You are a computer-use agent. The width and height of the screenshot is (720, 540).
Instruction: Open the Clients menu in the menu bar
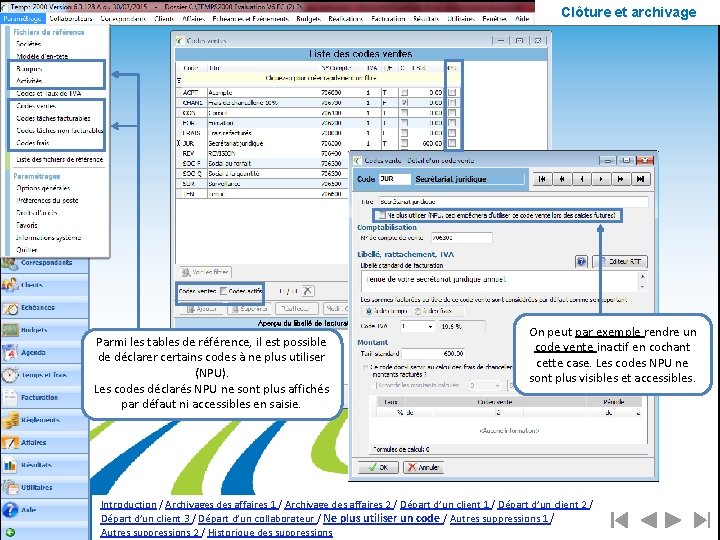point(164,18)
